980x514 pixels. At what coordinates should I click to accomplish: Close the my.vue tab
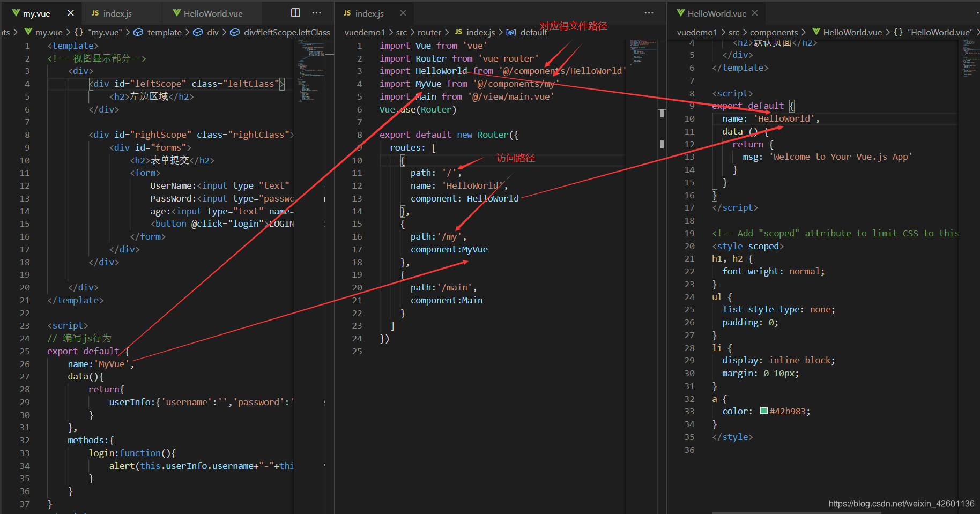tap(71, 13)
